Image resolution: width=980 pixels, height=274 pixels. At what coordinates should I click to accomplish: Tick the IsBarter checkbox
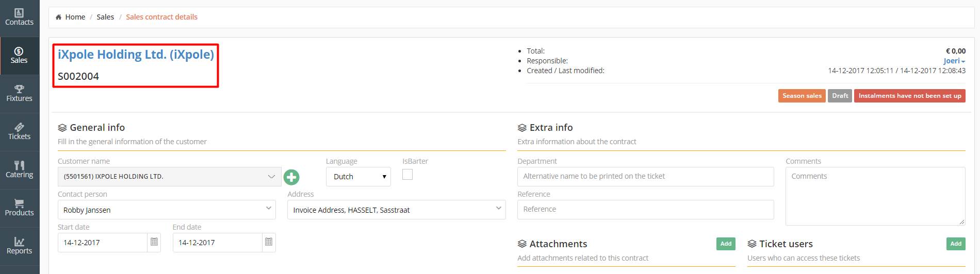pos(407,175)
